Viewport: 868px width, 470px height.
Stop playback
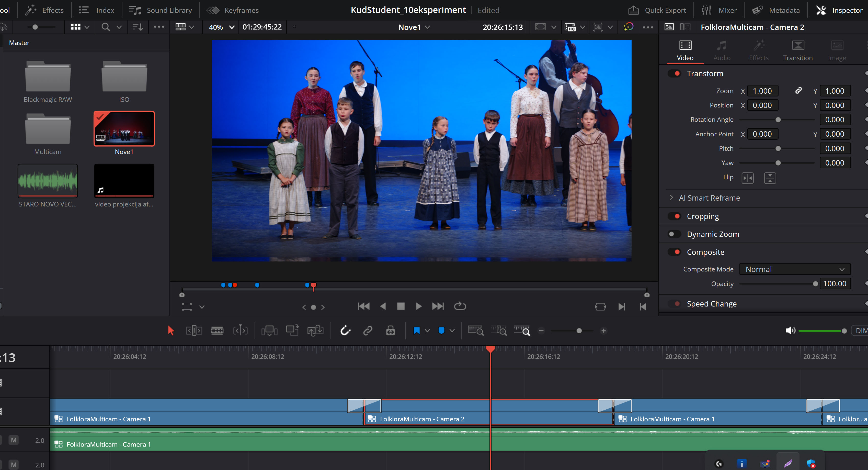[x=401, y=306]
